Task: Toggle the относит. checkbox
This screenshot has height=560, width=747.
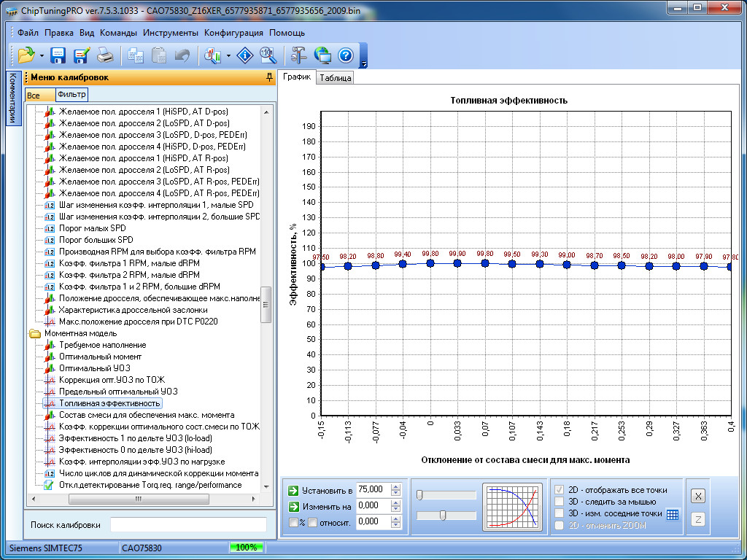Action: (312, 522)
